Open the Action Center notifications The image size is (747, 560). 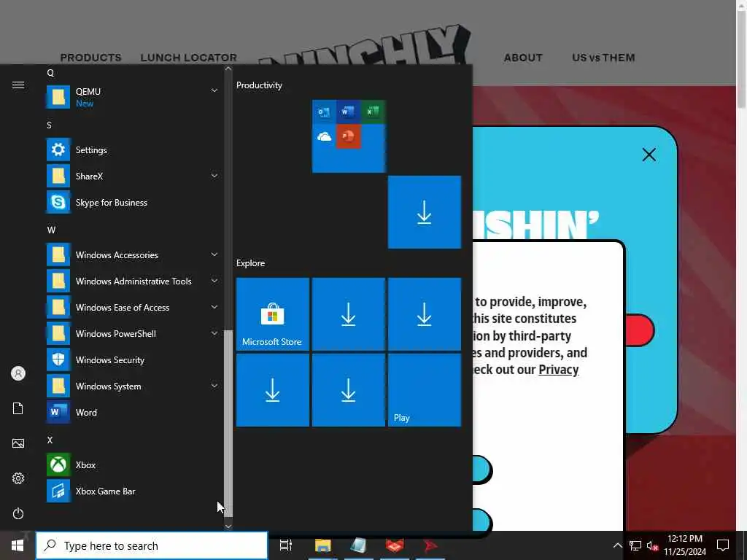point(723,545)
